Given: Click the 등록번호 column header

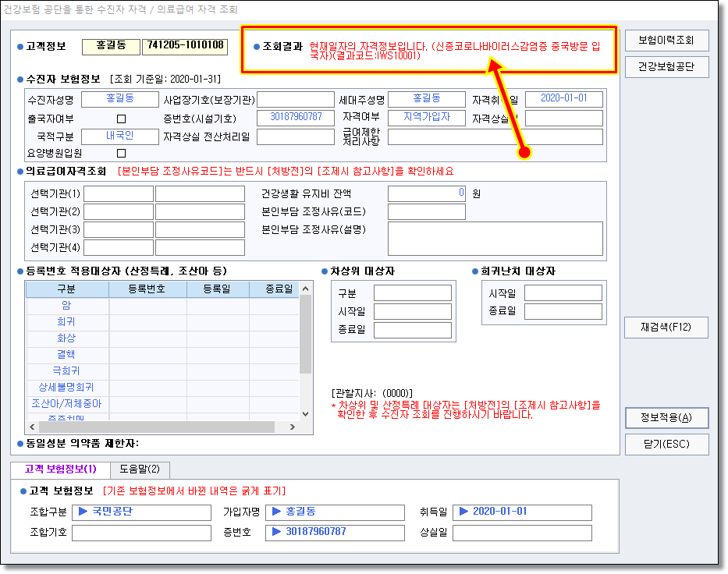Looking at the screenshot, I should (147, 289).
